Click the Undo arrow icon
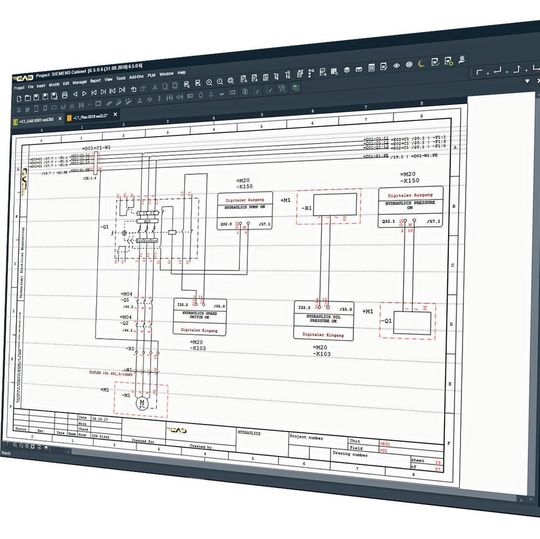 [134, 89]
